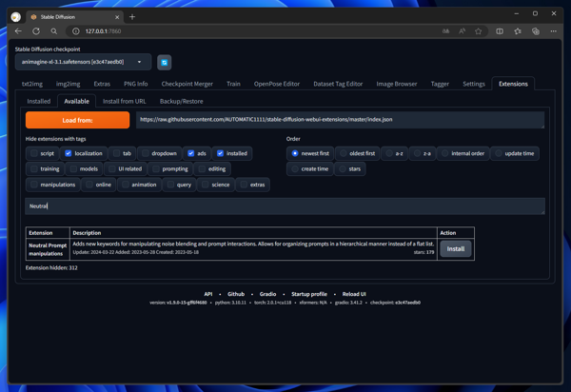The image size is (571, 392).
Task: Click the orange Load from button
Action: tap(78, 120)
